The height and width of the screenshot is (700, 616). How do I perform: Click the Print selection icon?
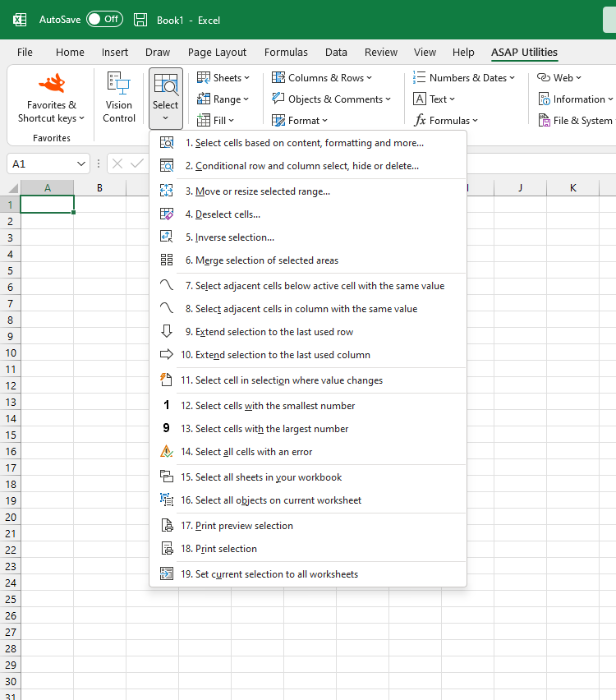pyautogui.click(x=167, y=548)
